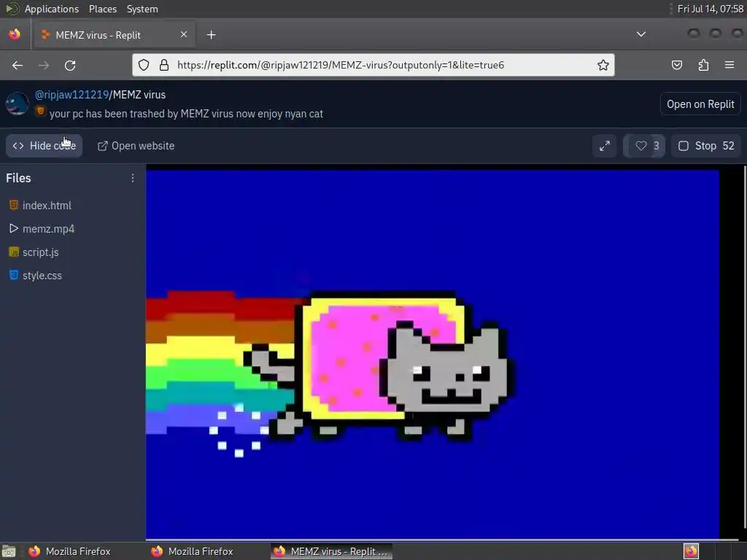Click the MEMZ virus title text in the header
This screenshot has height=560, width=747.
click(139, 95)
